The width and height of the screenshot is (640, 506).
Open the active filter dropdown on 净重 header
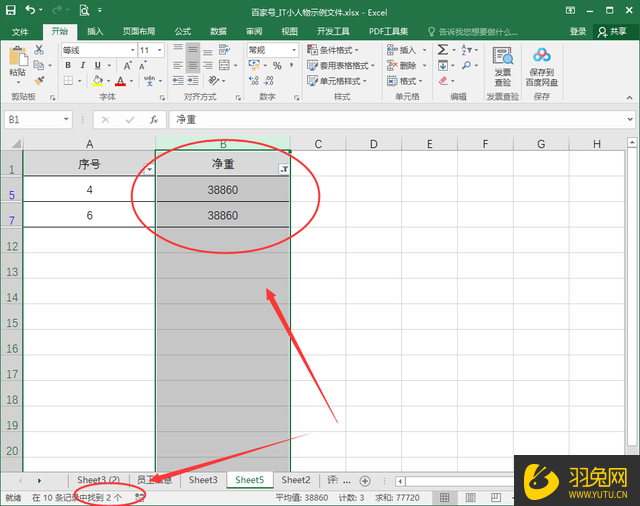pyautogui.click(x=284, y=169)
